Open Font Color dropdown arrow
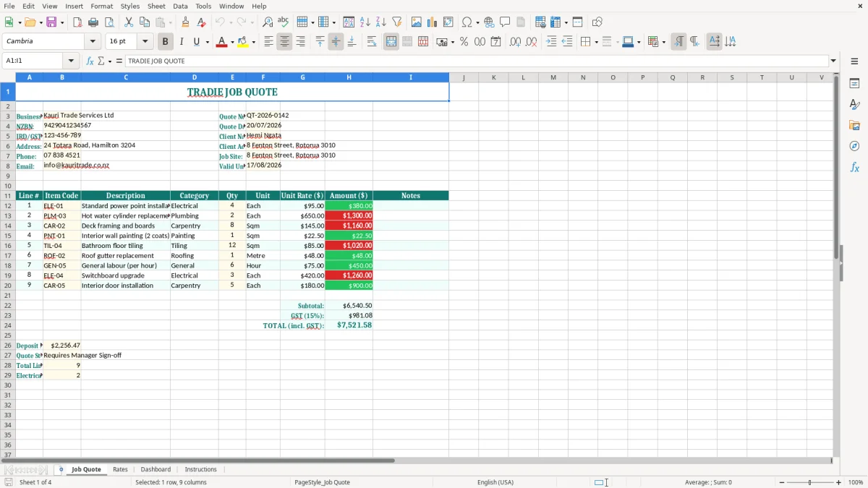Image resolution: width=868 pixels, height=488 pixels. click(x=233, y=42)
